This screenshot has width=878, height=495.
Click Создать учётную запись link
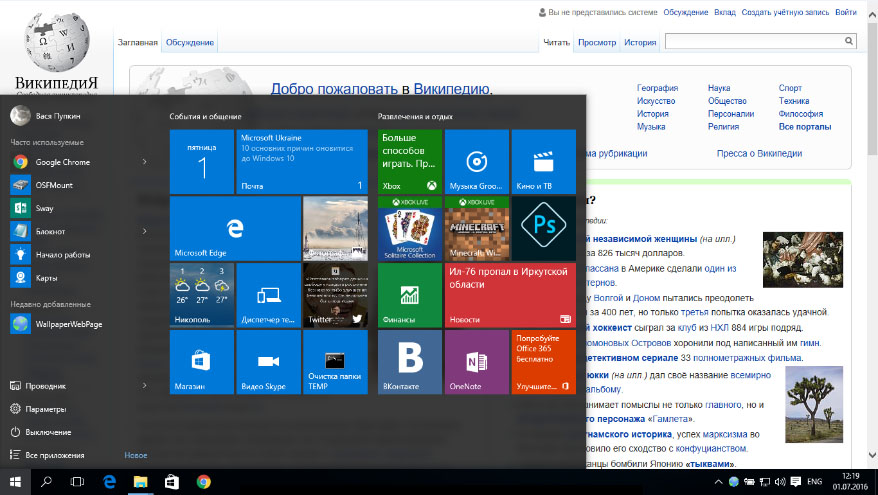(785, 12)
